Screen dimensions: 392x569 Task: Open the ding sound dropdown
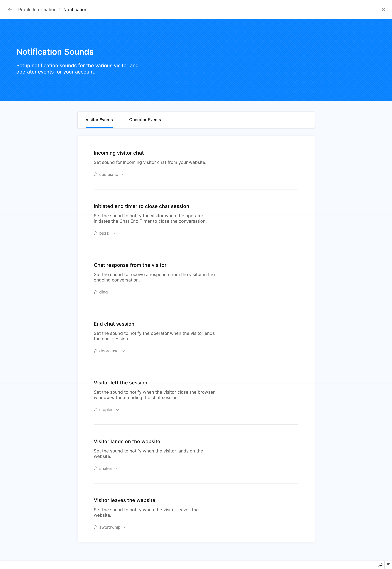(112, 292)
